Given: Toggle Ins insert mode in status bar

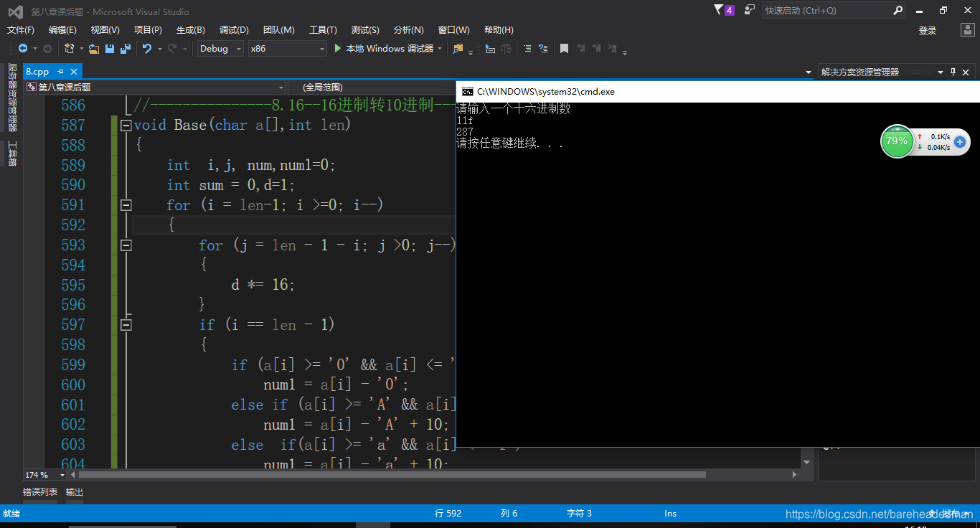Looking at the screenshot, I should pyautogui.click(x=670, y=514).
